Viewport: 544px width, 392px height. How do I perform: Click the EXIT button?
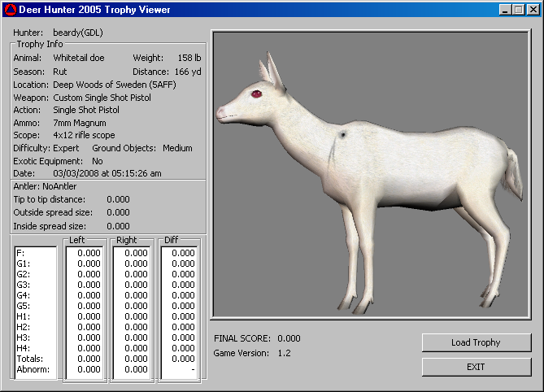[477, 367]
